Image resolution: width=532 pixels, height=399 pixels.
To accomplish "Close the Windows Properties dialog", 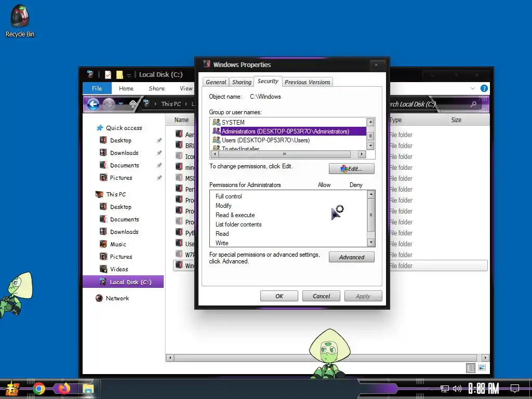I will [x=376, y=65].
